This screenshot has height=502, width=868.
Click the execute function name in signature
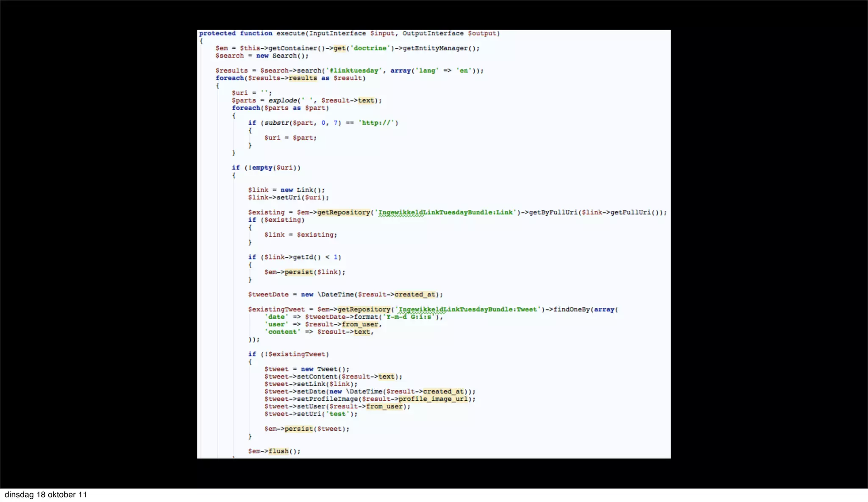(x=290, y=33)
